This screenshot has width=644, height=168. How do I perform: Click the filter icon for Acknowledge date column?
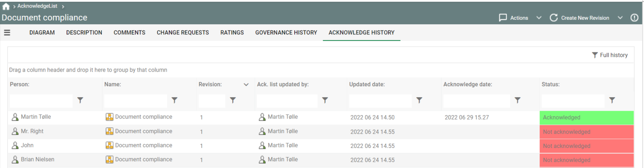tap(518, 100)
